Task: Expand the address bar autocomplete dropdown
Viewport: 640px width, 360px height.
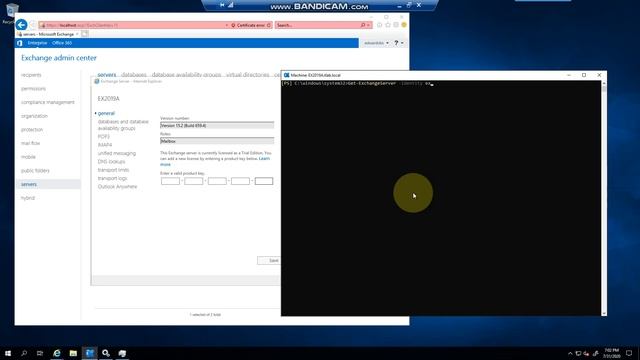Action: point(227,25)
